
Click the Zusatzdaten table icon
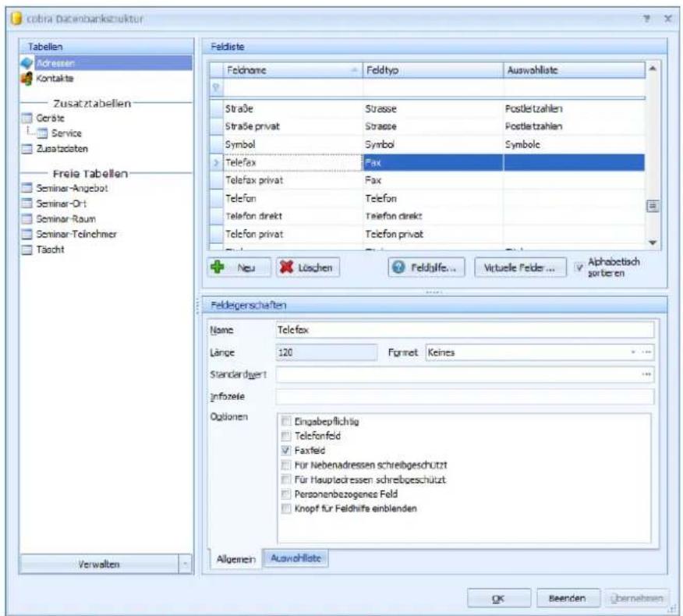[27, 149]
